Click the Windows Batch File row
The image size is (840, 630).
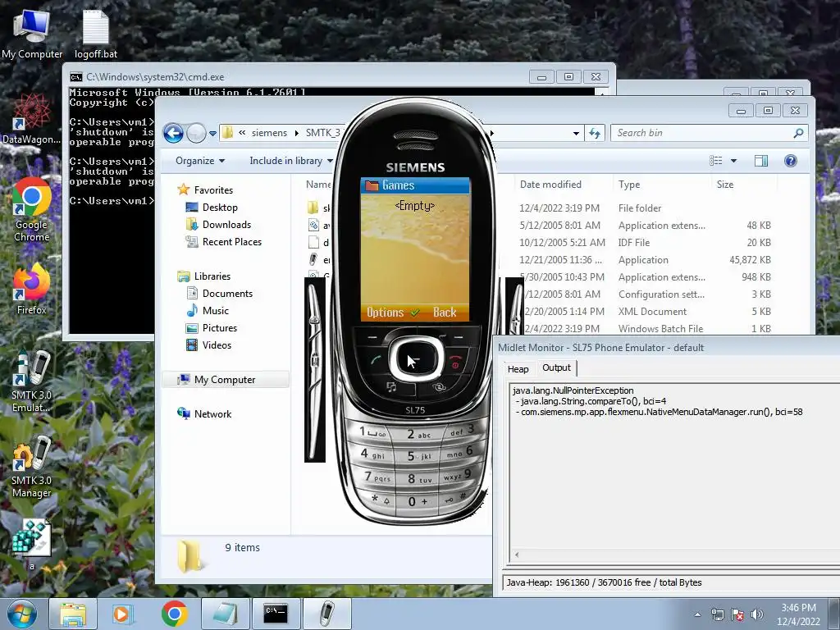[x=541, y=328]
